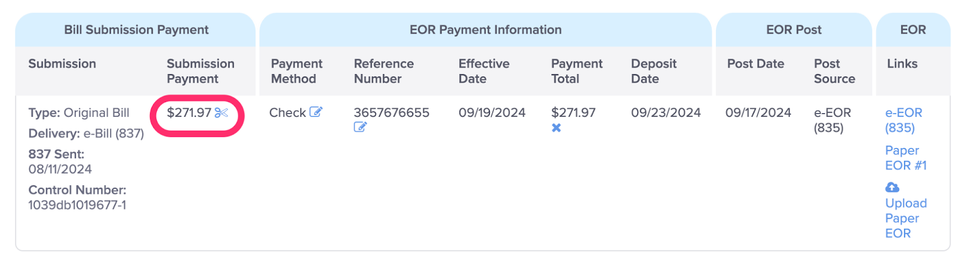Remove the payment total with the X icon

(x=556, y=128)
